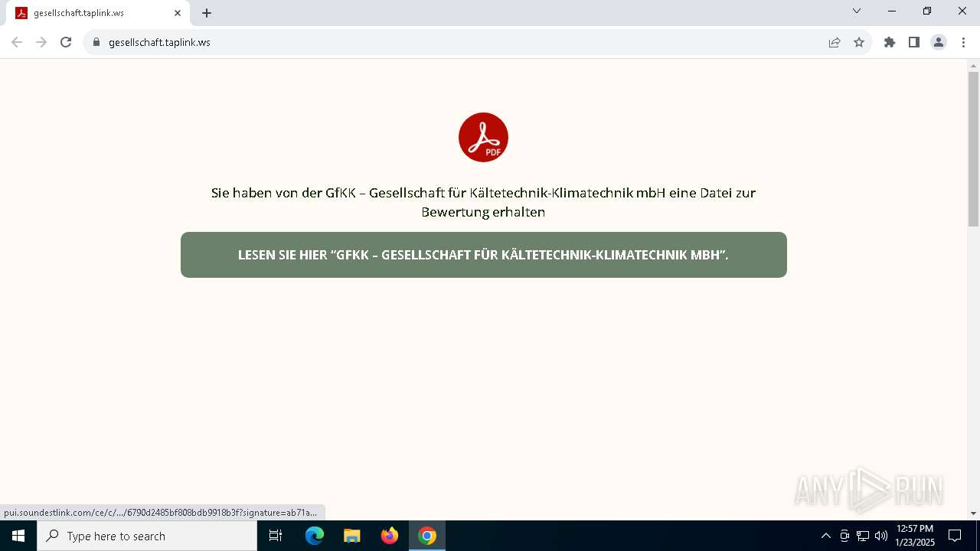Select the gesellschaft.taplink.ws tab

98,13
